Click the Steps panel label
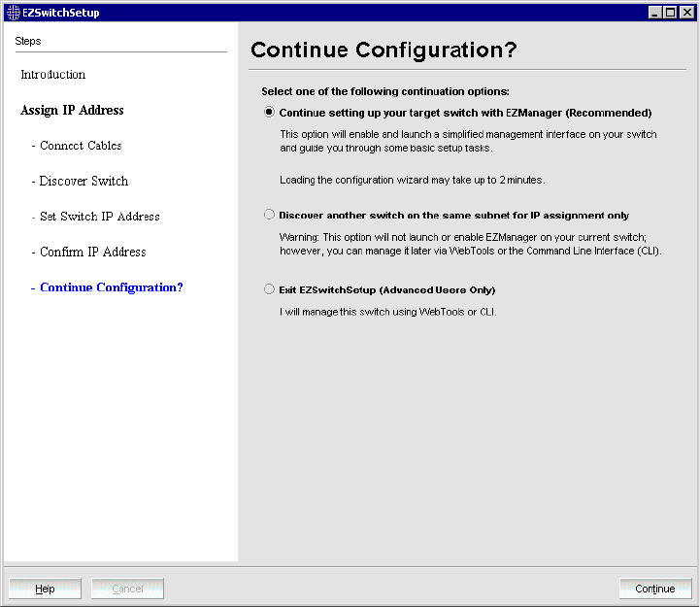The width and height of the screenshot is (700, 607). 28,41
